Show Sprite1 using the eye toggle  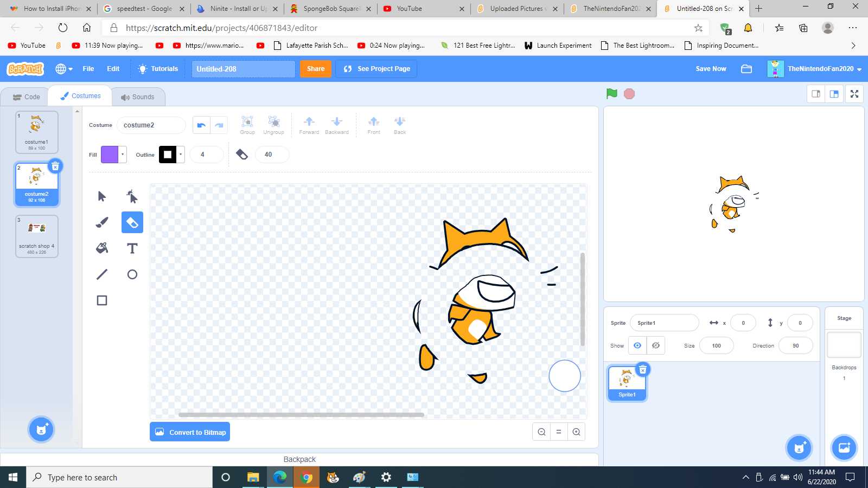tap(637, 345)
